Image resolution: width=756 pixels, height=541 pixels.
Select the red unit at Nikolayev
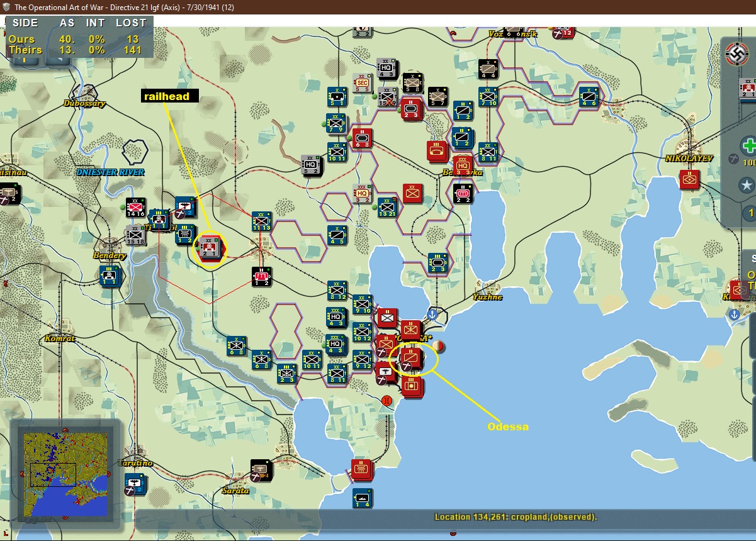[x=691, y=180]
